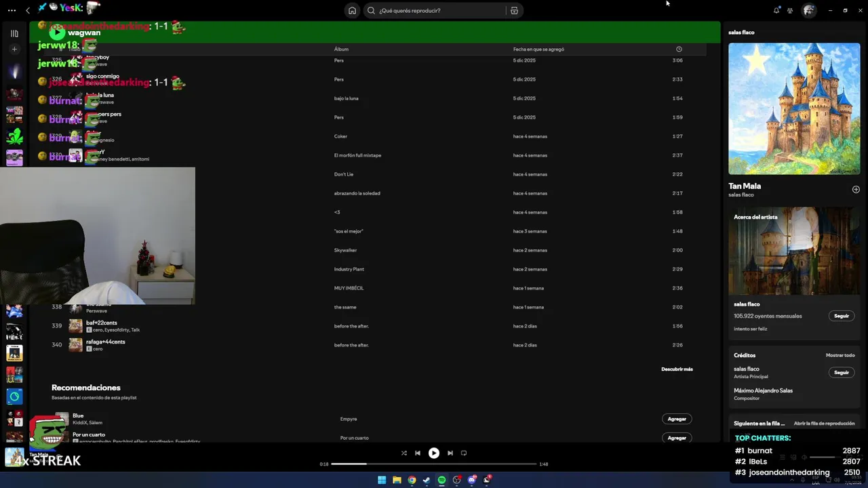
Task: Open the Home button
Action: pyautogui.click(x=352, y=10)
